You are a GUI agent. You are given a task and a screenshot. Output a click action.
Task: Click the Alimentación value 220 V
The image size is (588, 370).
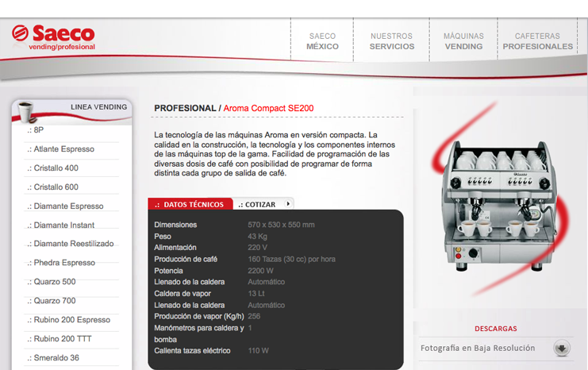click(257, 248)
